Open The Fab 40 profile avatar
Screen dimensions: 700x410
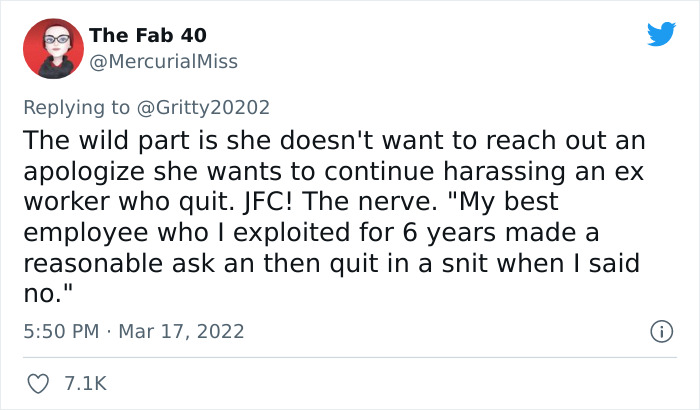click(x=54, y=48)
